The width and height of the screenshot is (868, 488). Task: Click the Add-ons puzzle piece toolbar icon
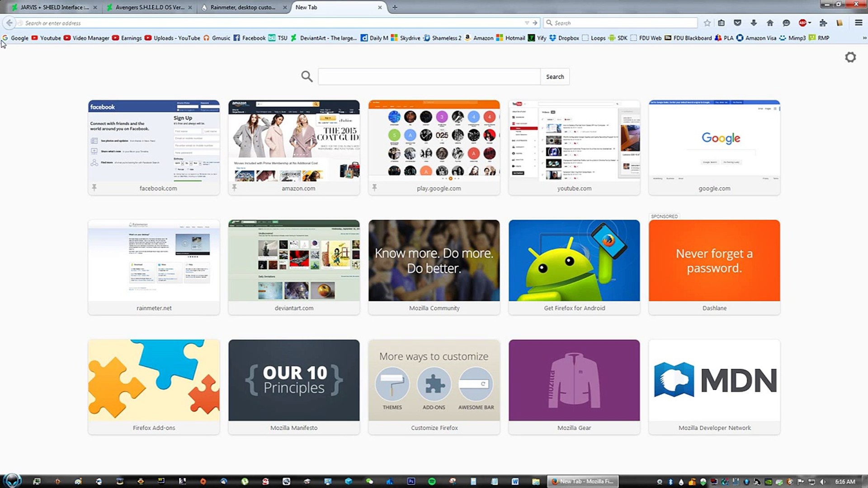pos(823,23)
